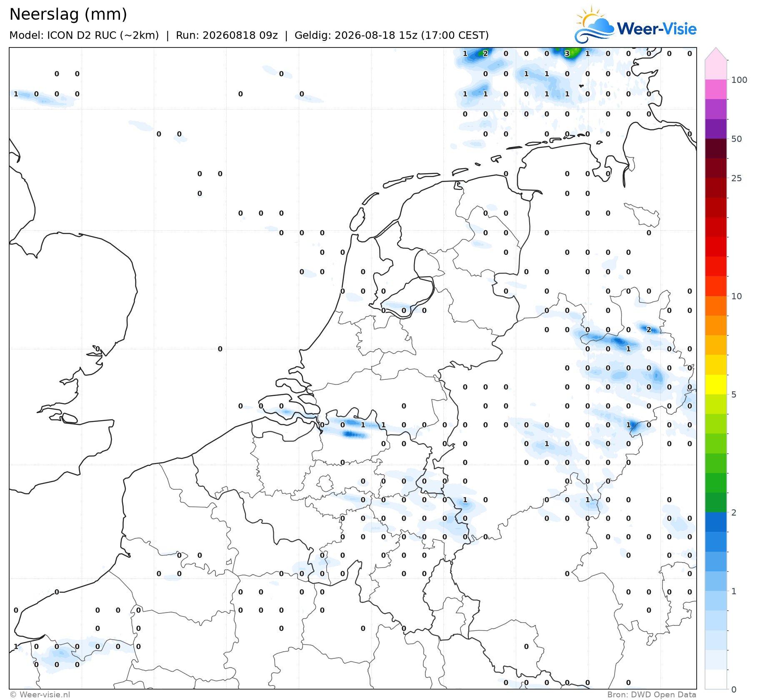Select the yellow 5 mm legend swatch
Viewport: 760px width, 700px height.
716,384
